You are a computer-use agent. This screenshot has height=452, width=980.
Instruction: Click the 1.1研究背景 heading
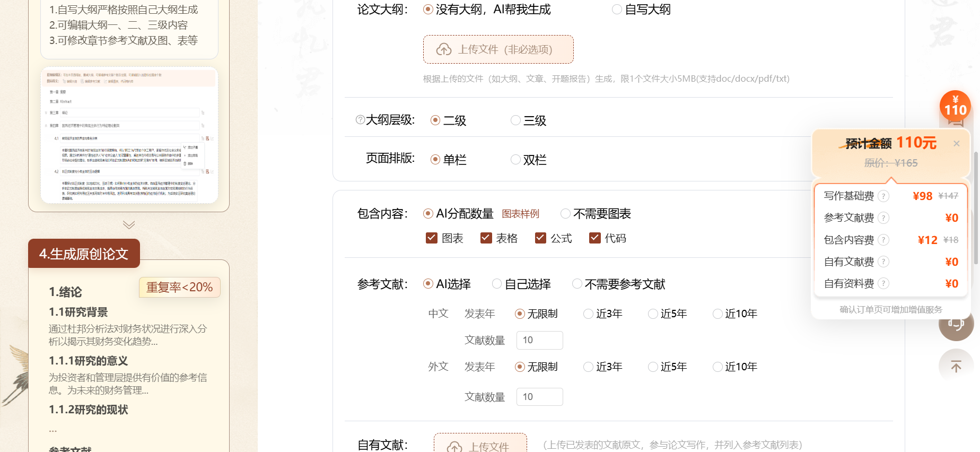(x=78, y=312)
